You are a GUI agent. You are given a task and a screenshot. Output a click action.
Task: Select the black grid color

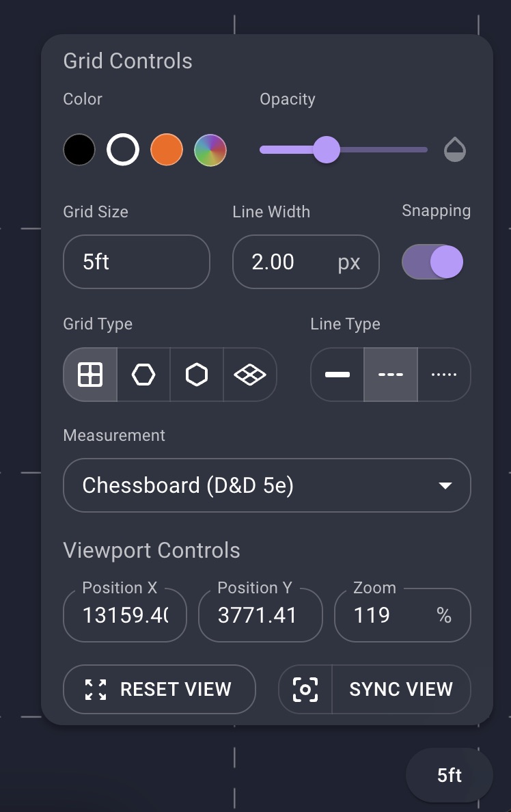[79, 149]
